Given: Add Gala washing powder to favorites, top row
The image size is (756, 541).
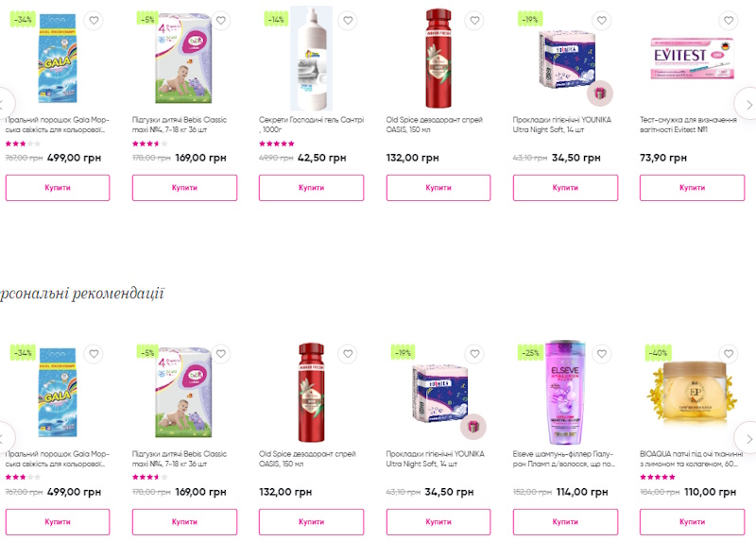Looking at the screenshot, I should coord(94,21).
